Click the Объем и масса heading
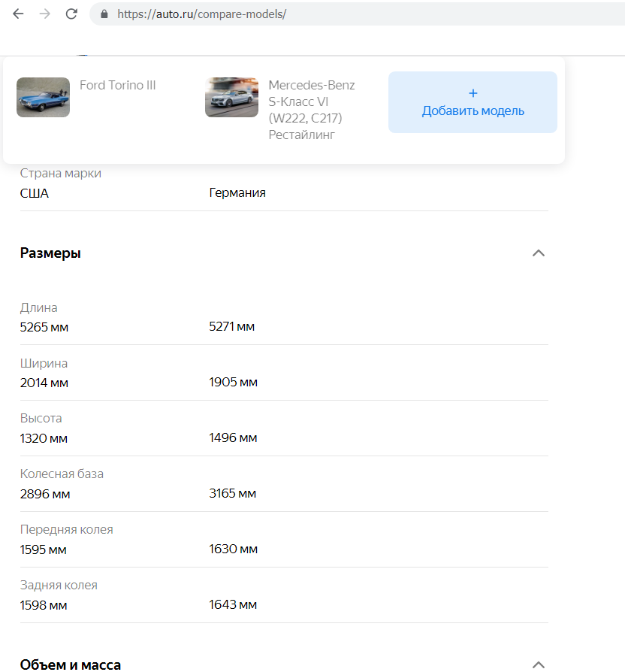The image size is (625, 672). pyautogui.click(x=70, y=664)
